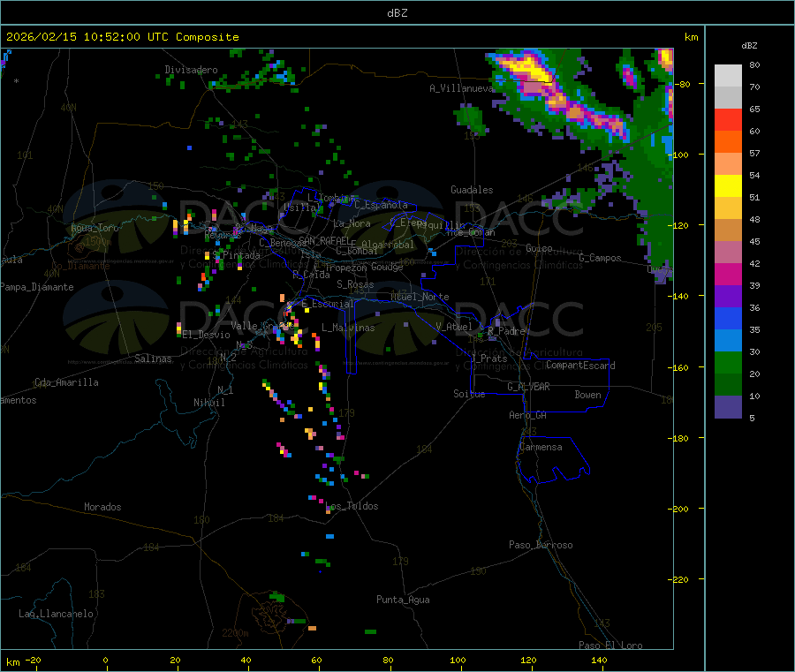Image resolution: width=795 pixels, height=672 pixels.
Task: Click the 'Nihuil' location label
Action: coord(208,403)
